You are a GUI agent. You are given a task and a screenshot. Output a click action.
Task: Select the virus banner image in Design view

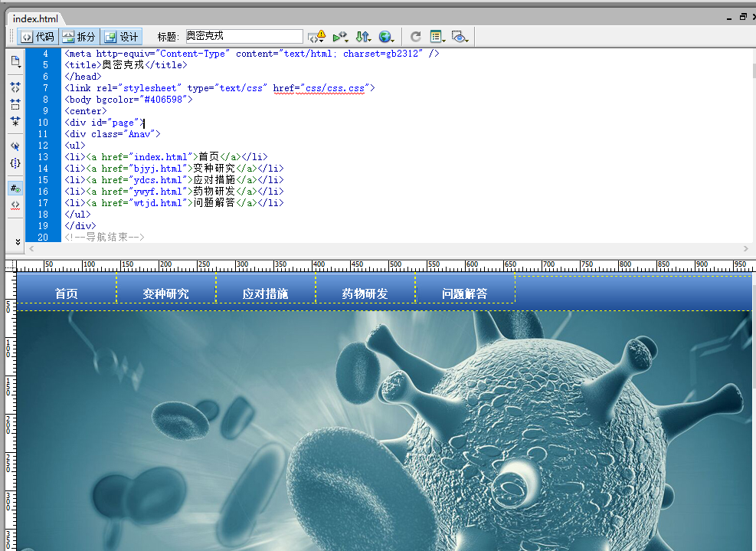coord(384,431)
